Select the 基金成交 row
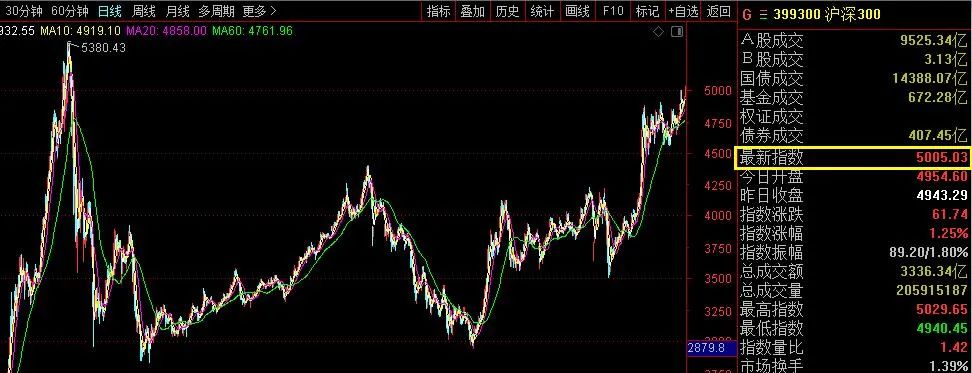 coord(854,97)
